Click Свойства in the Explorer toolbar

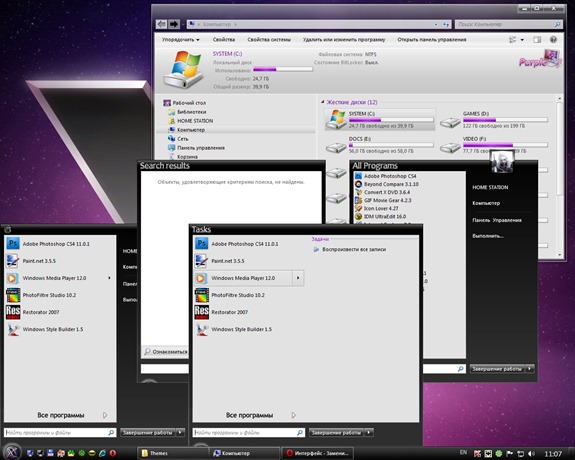click(x=224, y=39)
